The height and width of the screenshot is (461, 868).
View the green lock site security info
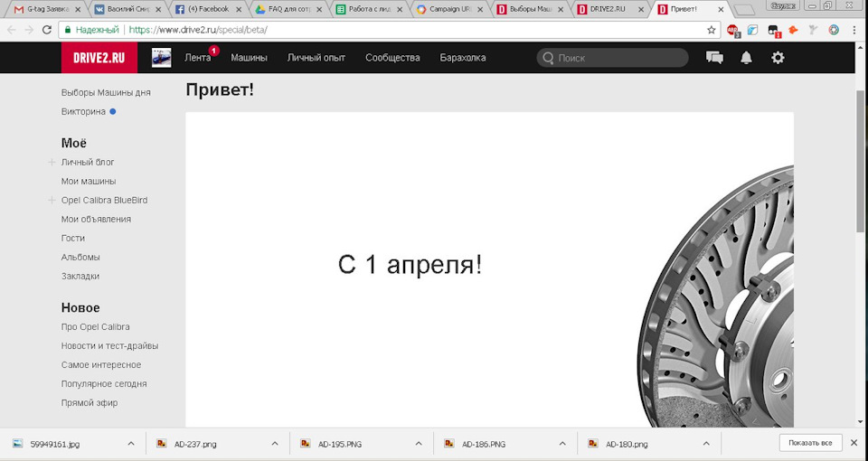[68, 30]
